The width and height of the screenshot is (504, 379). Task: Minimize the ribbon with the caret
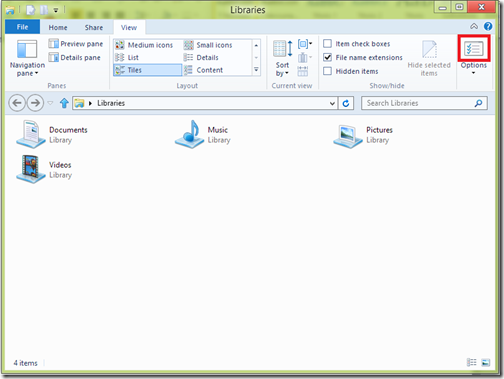click(x=474, y=26)
